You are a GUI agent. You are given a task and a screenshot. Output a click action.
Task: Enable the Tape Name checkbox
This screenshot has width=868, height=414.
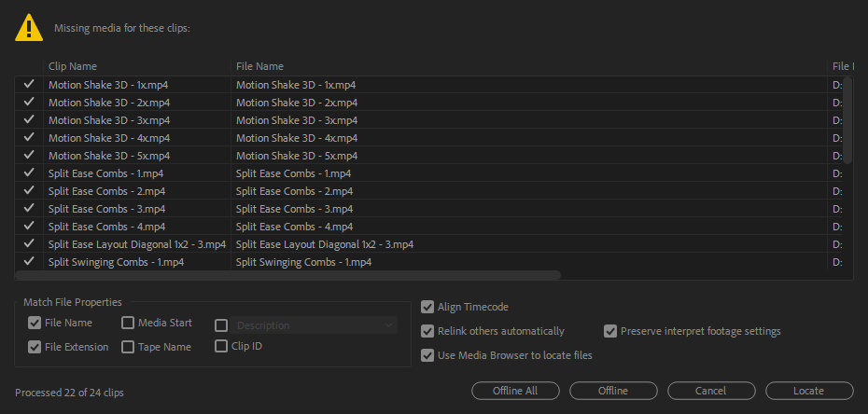[128, 348]
